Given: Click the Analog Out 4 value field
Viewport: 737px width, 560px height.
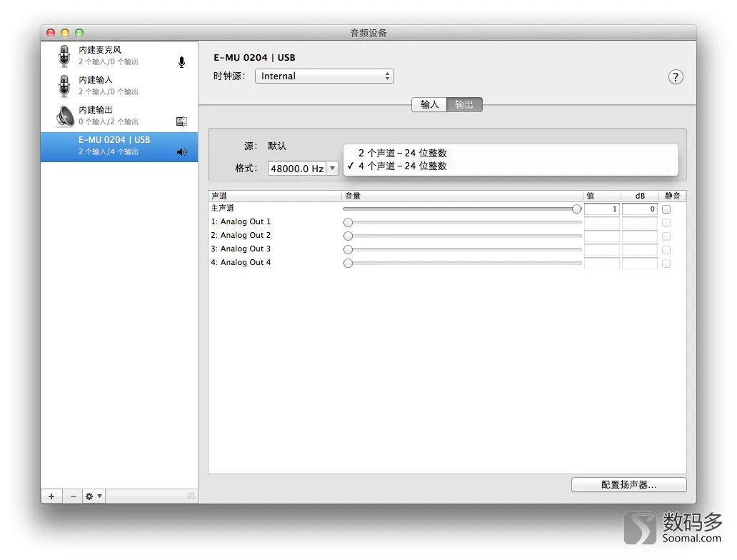Looking at the screenshot, I should pos(601,264).
